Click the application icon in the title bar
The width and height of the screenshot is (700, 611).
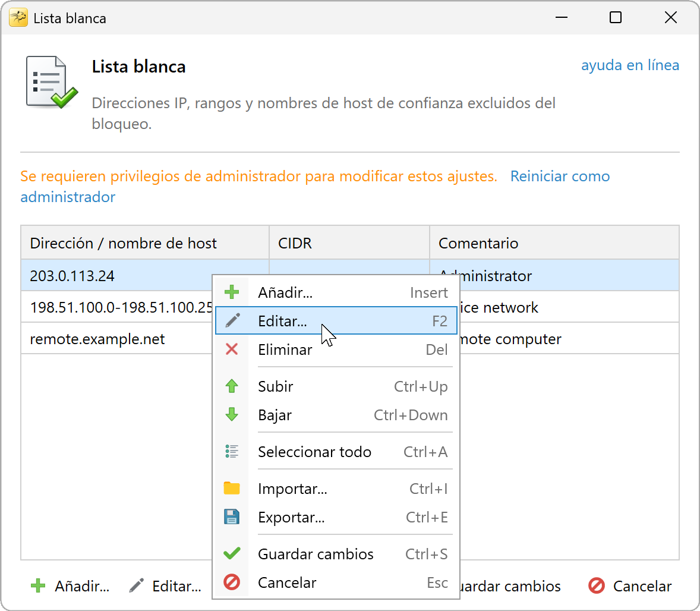18,18
